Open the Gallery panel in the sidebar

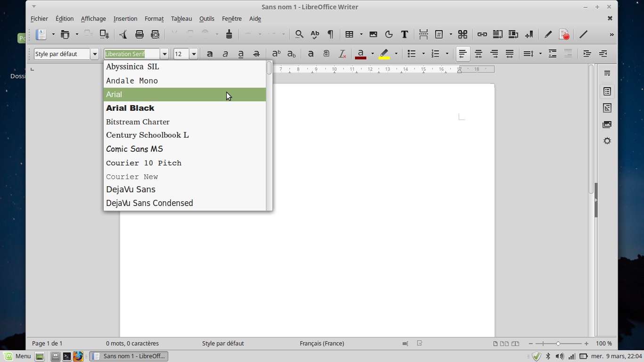point(607,124)
